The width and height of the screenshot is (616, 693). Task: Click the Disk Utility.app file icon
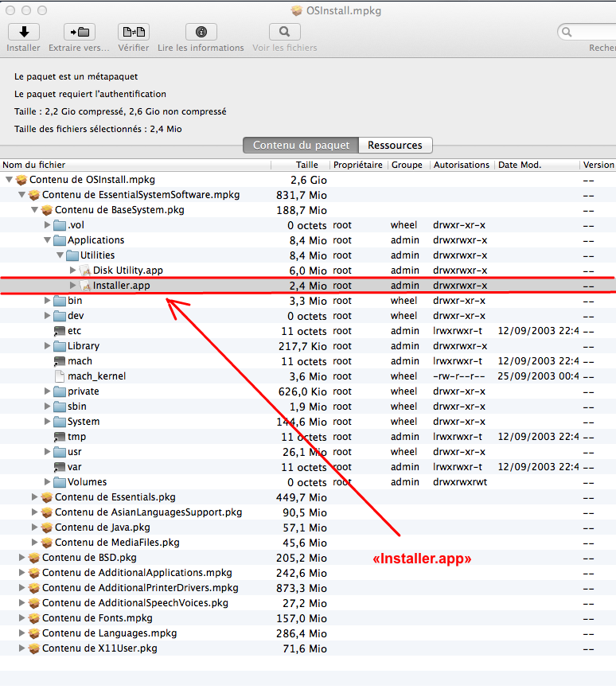(85, 271)
